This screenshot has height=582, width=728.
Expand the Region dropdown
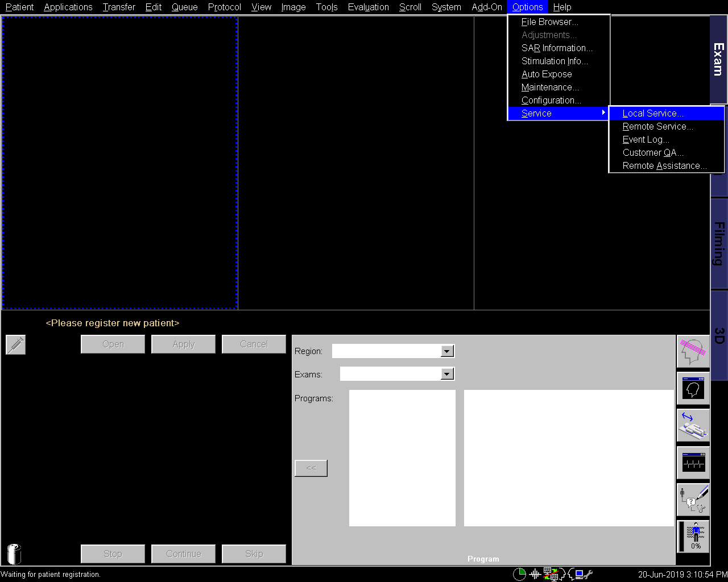[446, 351]
